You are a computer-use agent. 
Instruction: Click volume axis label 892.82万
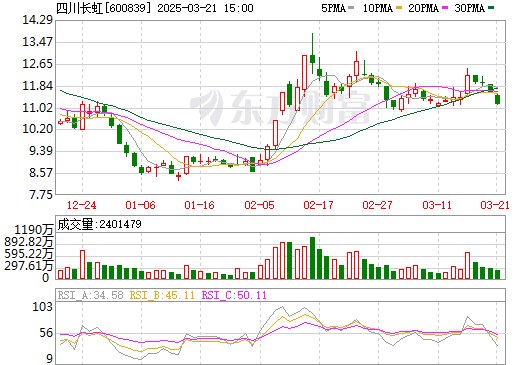click(29, 242)
